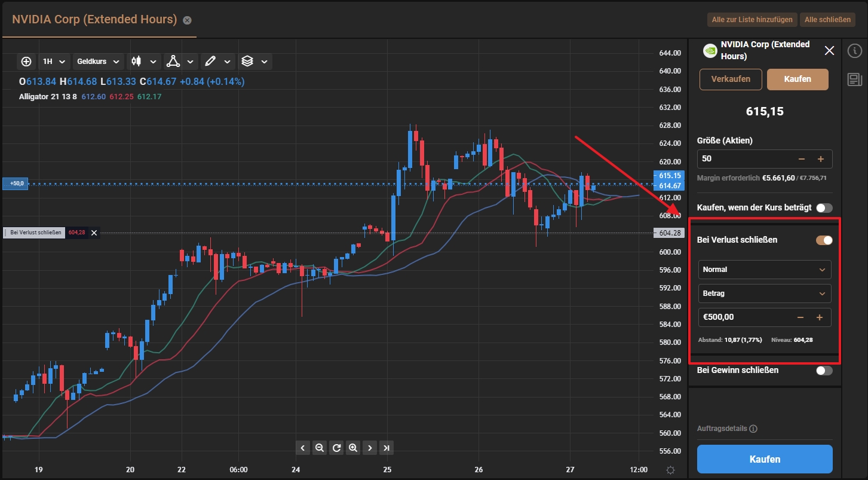Click the 'Margin erforderlich €5.661,60' text
Screen dimensions: 868x480
(x=746, y=178)
